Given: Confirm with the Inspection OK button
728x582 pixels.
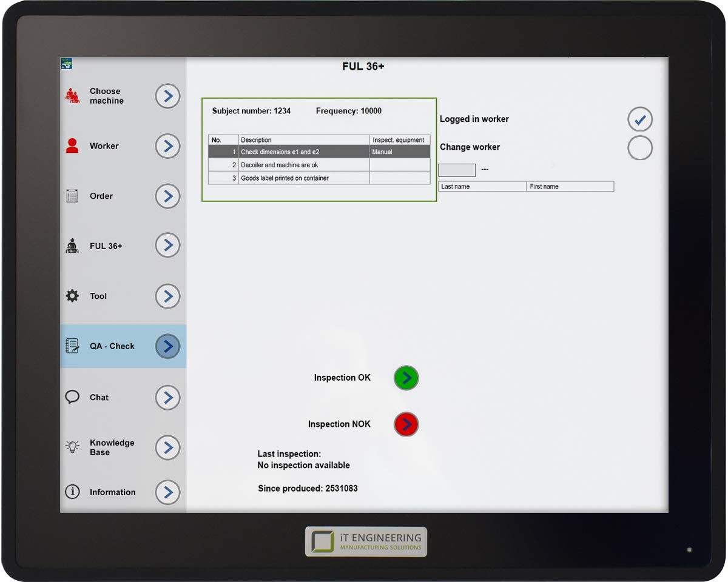Looking at the screenshot, I should coord(406,378).
